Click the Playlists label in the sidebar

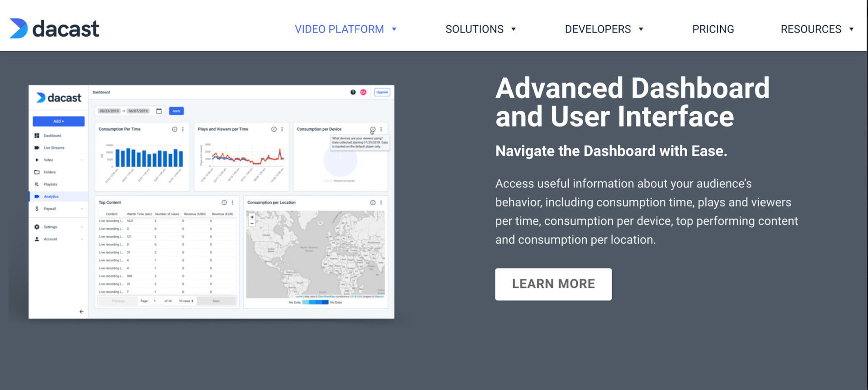50,184
